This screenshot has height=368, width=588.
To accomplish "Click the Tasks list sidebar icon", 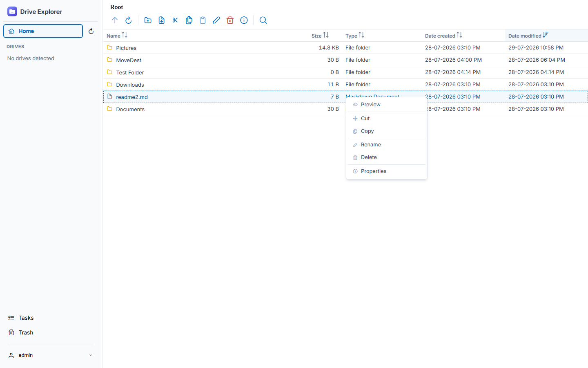I will (11, 318).
